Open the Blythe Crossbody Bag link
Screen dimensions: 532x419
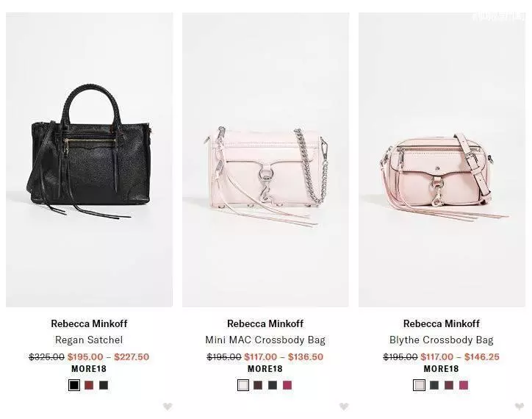pyautogui.click(x=442, y=340)
